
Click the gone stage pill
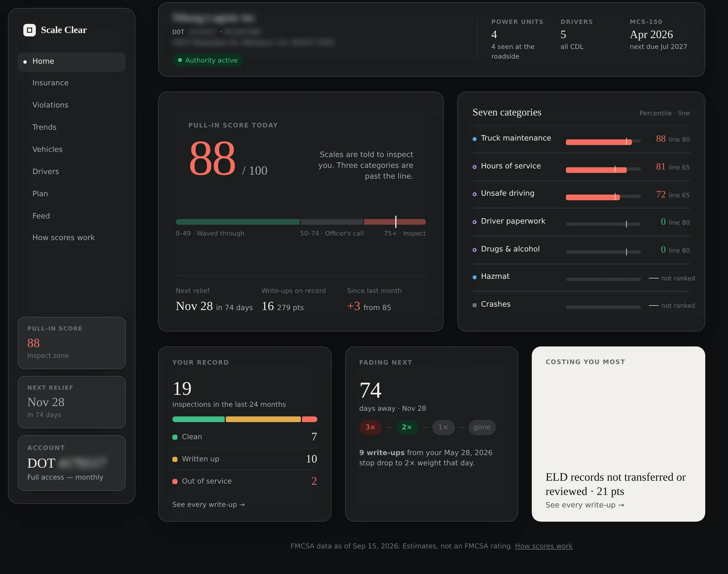point(482,428)
